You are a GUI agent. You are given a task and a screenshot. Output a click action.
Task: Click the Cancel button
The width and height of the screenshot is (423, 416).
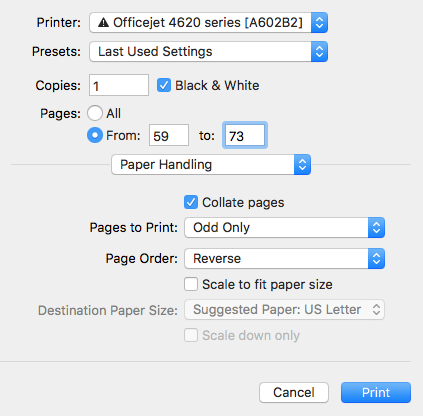(x=294, y=393)
